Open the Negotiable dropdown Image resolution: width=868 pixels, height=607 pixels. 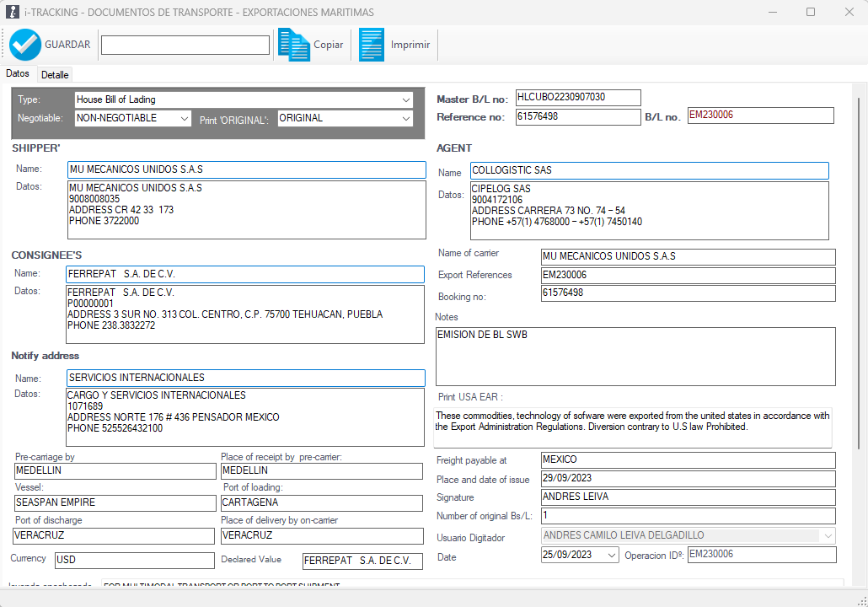(185, 119)
